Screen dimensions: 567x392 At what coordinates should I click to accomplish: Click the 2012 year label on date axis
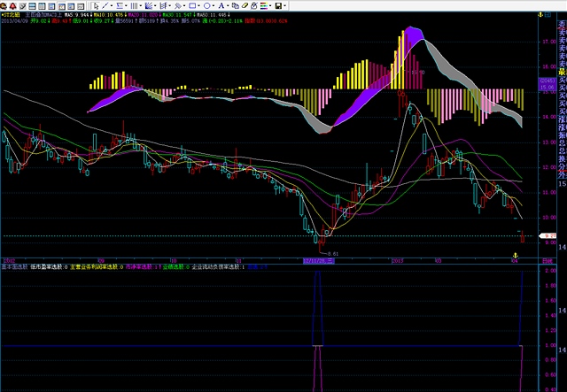coord(9,260)
